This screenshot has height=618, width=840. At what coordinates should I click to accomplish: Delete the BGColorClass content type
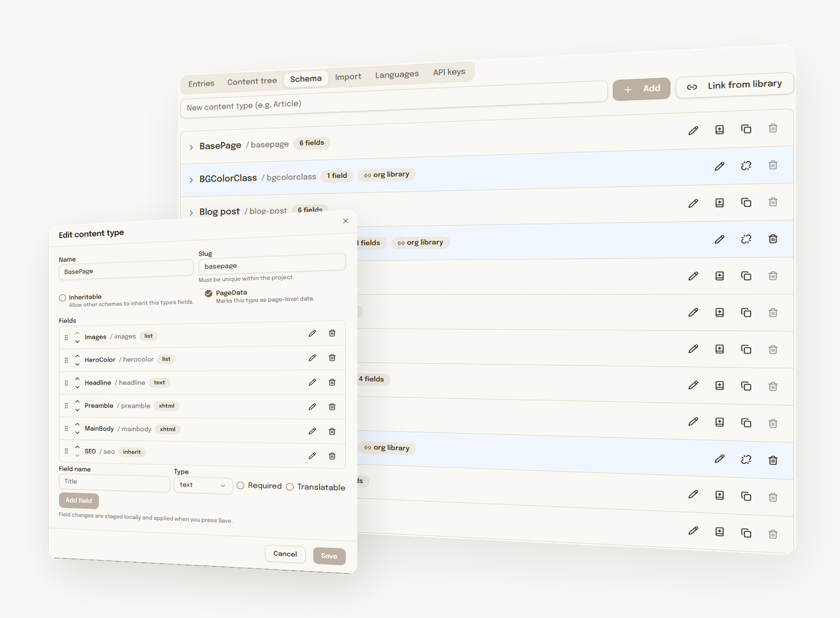pos(773,165)
